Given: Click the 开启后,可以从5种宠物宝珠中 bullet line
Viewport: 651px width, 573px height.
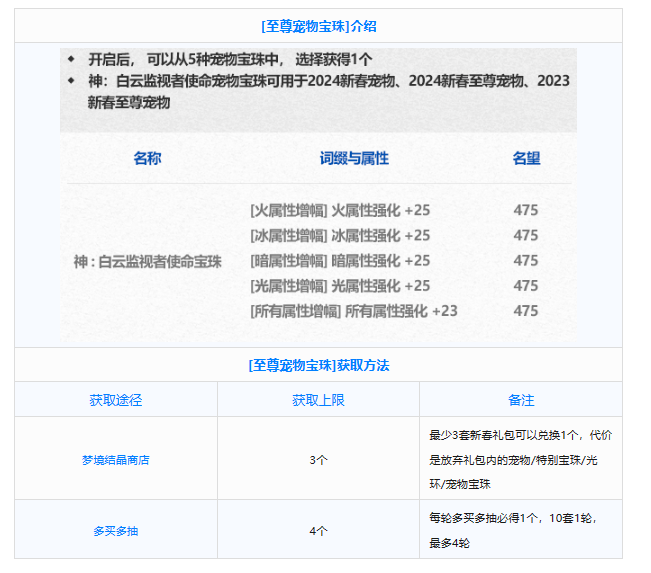Looking at the screenshot, I should (230, 60).
